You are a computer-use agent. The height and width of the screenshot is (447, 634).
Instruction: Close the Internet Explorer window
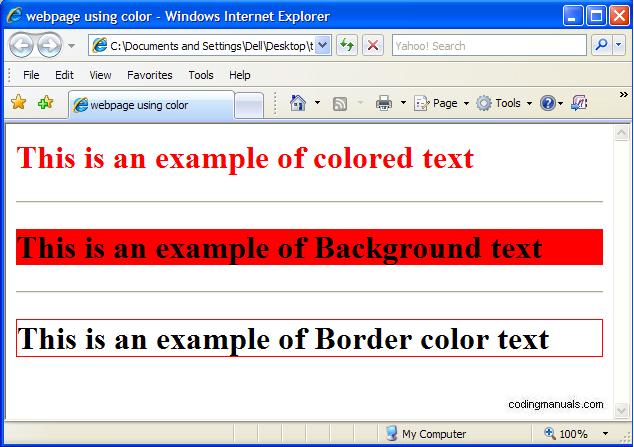[619, 16]
